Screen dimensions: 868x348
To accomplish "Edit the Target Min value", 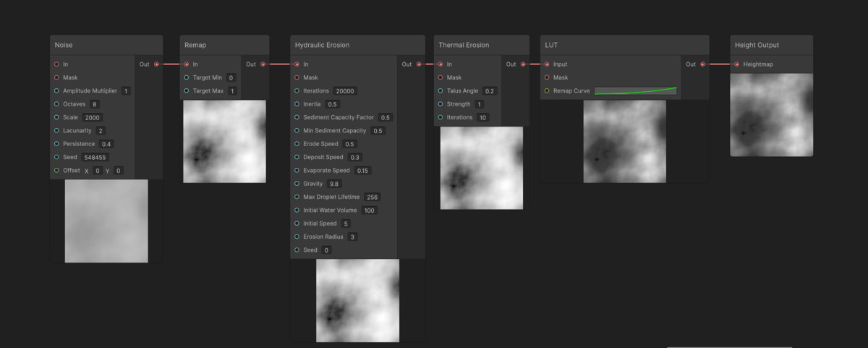I will point(231,77).
